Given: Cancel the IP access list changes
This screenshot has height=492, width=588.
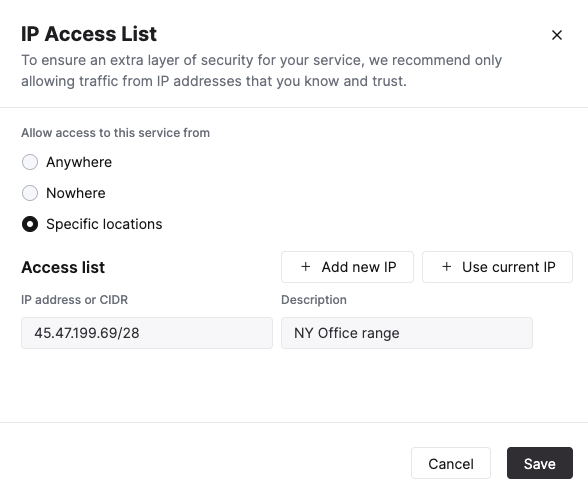Looking at the screenshot, I should (451, 463).
